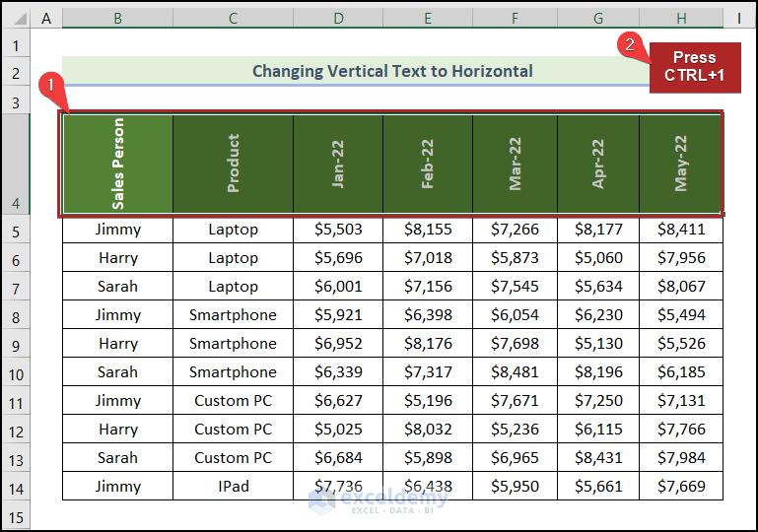This screenshot has width=758, height=532.
Task: Click cell with value $7,669
Action: click(x=681, y=486)
